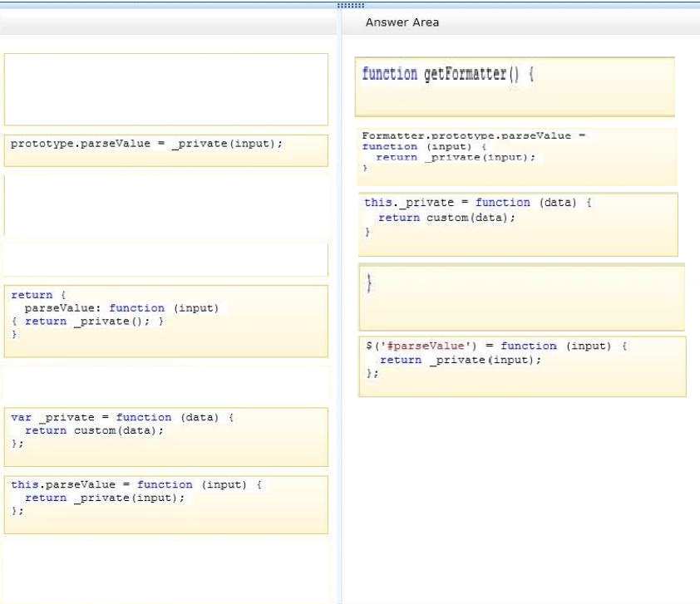The width and height of the screenshot is (700, 604).
Task: Click the empty source slot above 'prototype.parseValue'
Action: coord(166,90)
